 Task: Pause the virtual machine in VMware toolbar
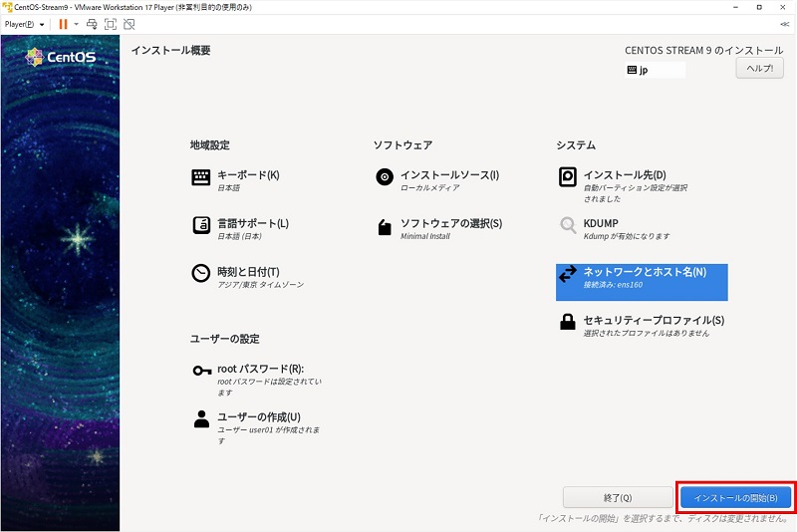coord(63,24)
